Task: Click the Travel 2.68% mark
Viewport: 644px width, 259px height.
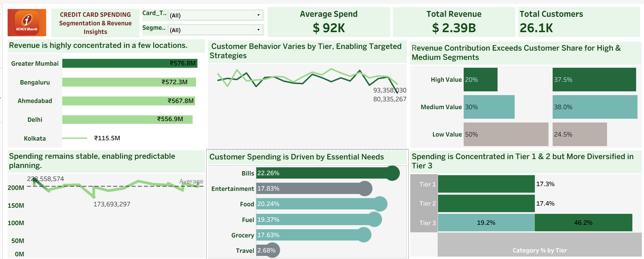Action: pos(268,250)
